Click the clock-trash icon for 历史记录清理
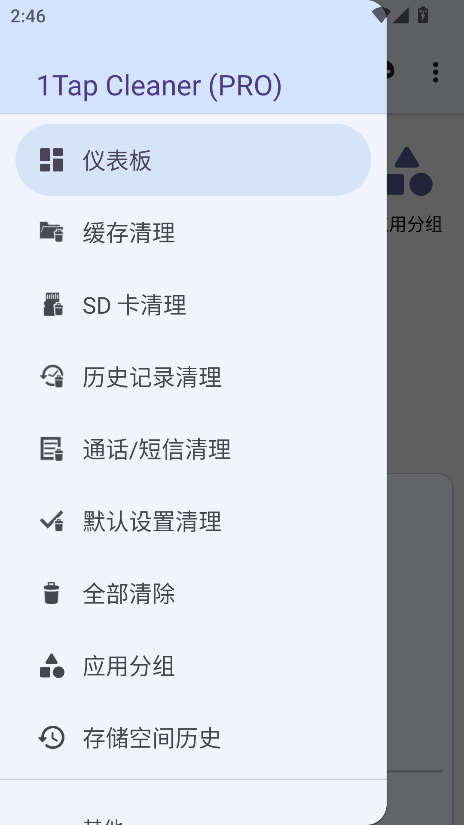Image resolution: width=464 pixels, height=825 pixels. pyautogui.click(x=52, y=377)
